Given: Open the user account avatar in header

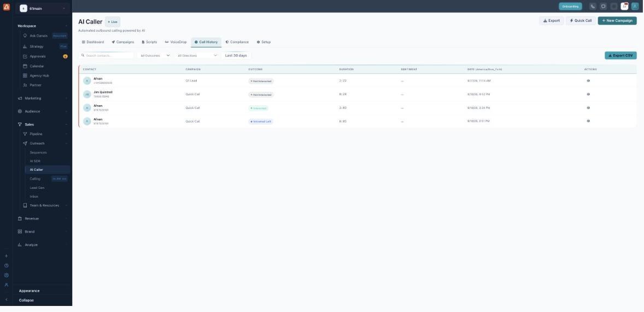Looking at the screenshot, I should pos(635,6).
